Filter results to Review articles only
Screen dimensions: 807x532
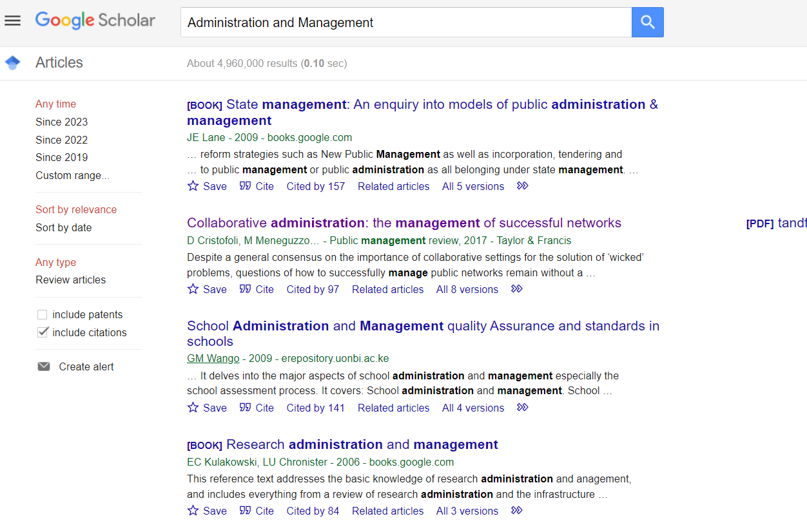[71, 280]
